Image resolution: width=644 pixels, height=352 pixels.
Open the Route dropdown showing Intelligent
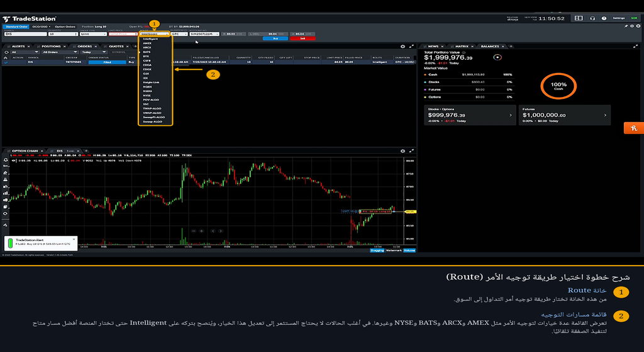(155, 34)
